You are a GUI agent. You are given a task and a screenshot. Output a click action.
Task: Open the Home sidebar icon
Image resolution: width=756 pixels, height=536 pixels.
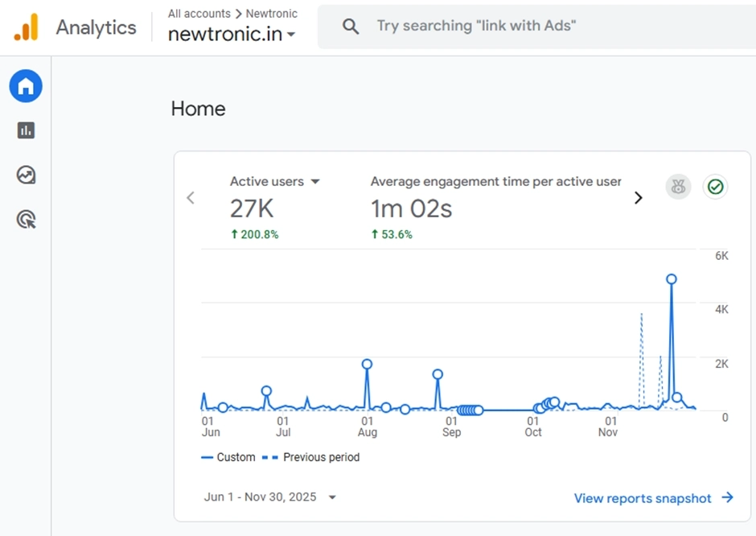26,86
